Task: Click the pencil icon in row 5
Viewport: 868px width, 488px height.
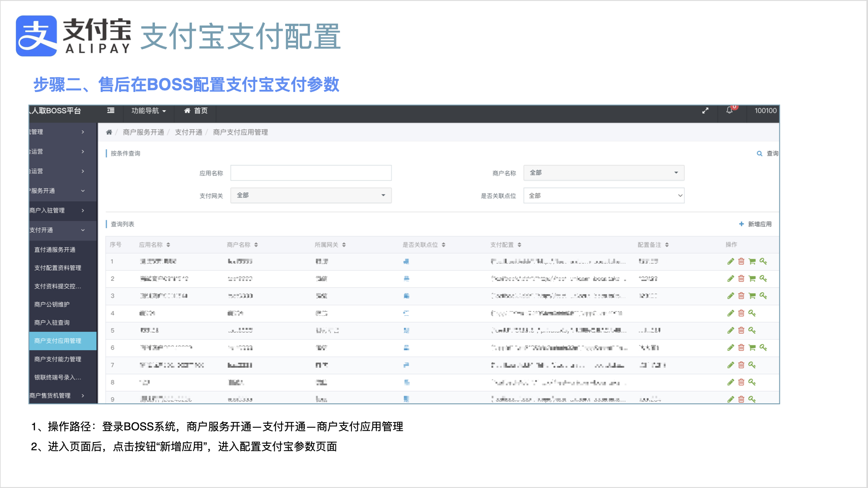Action: [x=730, y=331]
